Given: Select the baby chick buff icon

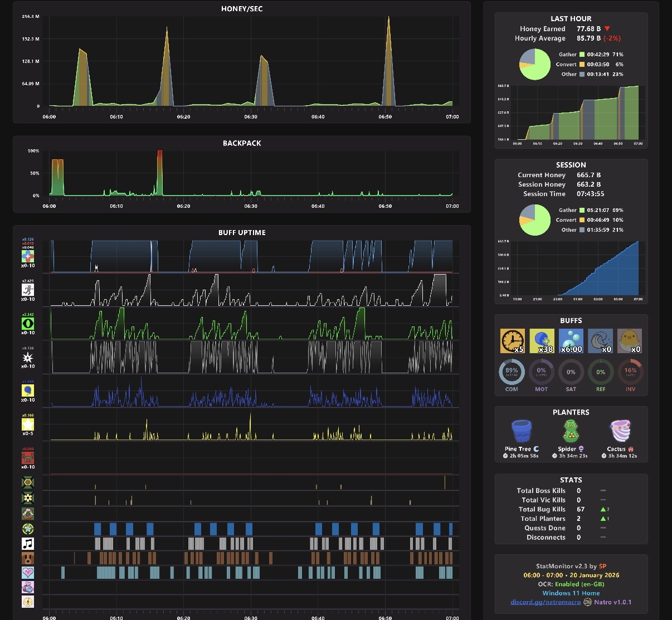Looking at the screenshot, I should pos(630,340).
